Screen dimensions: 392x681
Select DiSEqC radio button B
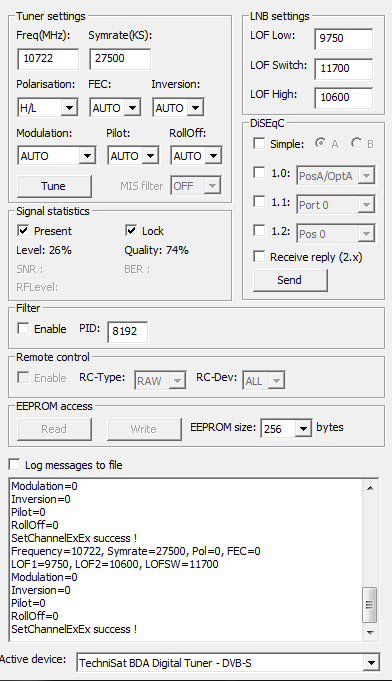click(356, 143)
